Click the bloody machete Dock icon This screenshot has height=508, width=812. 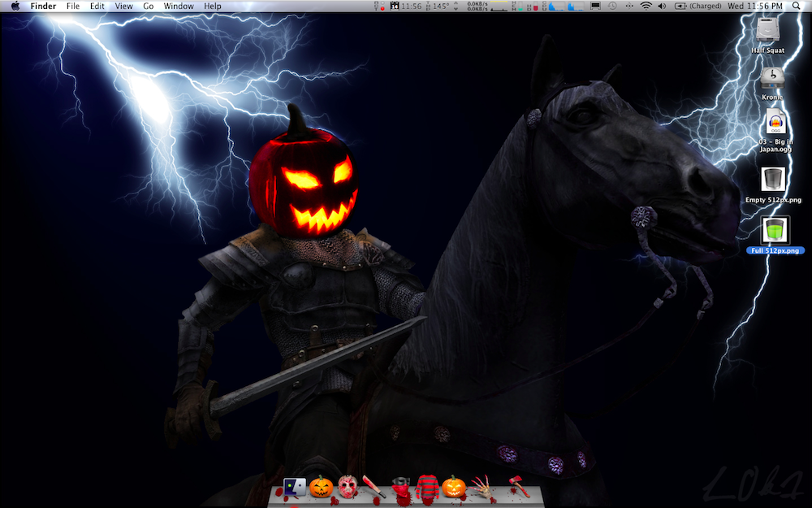(x=374, y=487)
